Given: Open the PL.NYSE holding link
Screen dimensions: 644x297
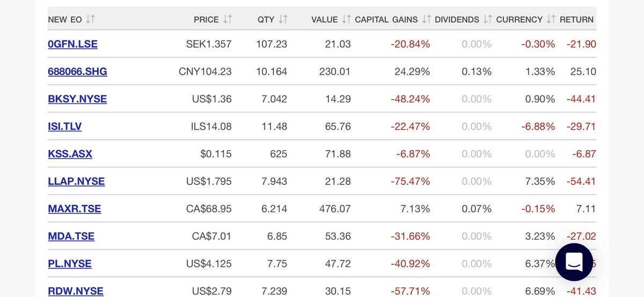Looking at the screenshot, I should click(69, 264).
